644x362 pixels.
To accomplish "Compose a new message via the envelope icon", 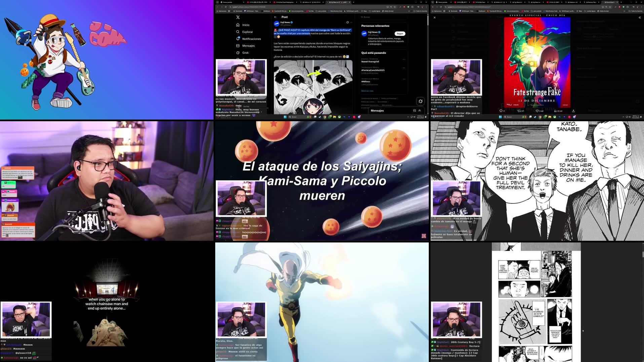I will tap(414, 110).
